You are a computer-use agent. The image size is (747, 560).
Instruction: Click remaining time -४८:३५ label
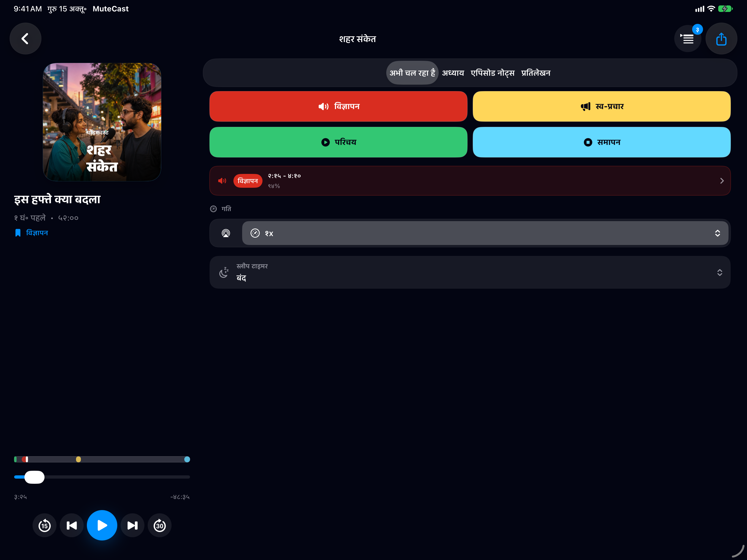[x=180, y=497]
